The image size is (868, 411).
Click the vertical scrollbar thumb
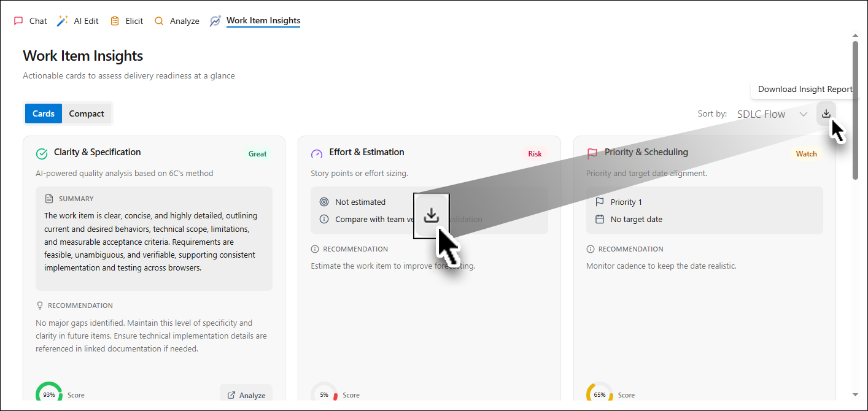pyautogui.click(x=856, y=110)
